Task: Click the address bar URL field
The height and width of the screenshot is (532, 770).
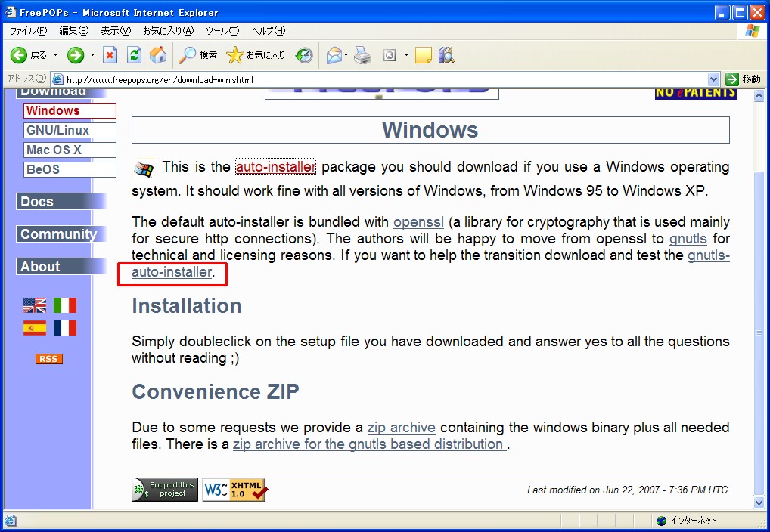Action: pyautogui.click(x=380, y=79)
